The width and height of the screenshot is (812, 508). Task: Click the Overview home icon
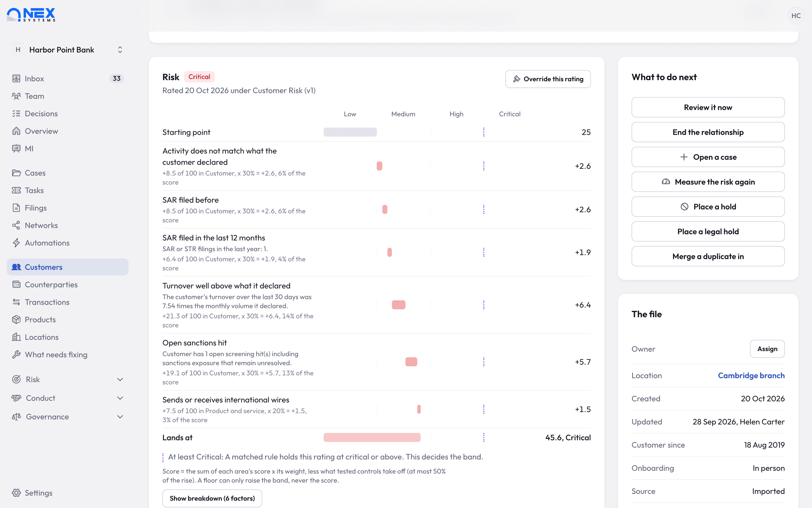(16, 131)
